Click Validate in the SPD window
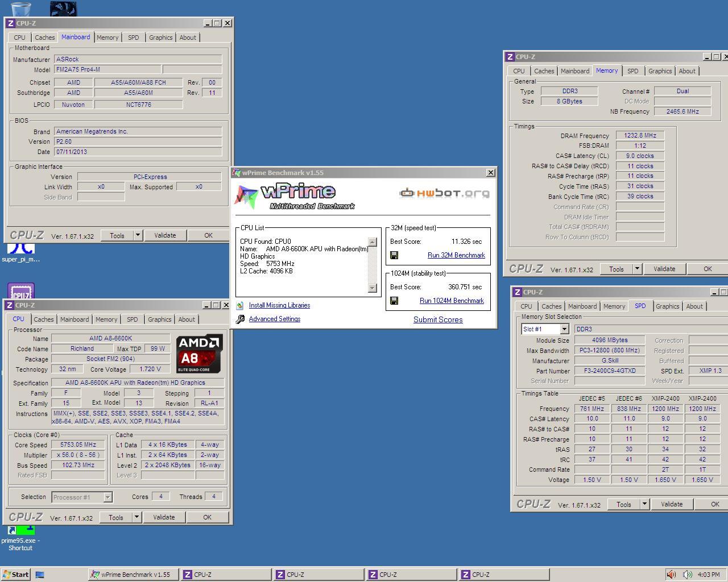 click(x=672, y=504)
